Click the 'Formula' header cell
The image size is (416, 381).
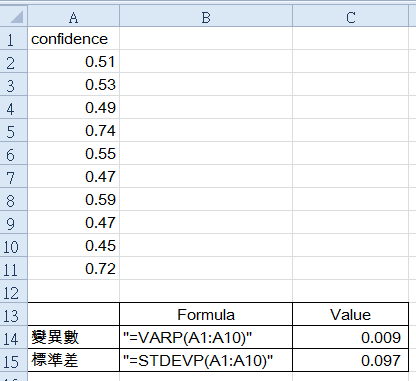pos(206,314)
